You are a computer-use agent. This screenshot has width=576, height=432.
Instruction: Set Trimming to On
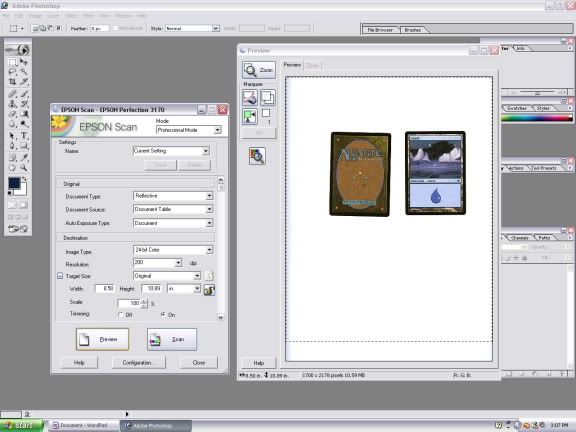coord(163,315)
